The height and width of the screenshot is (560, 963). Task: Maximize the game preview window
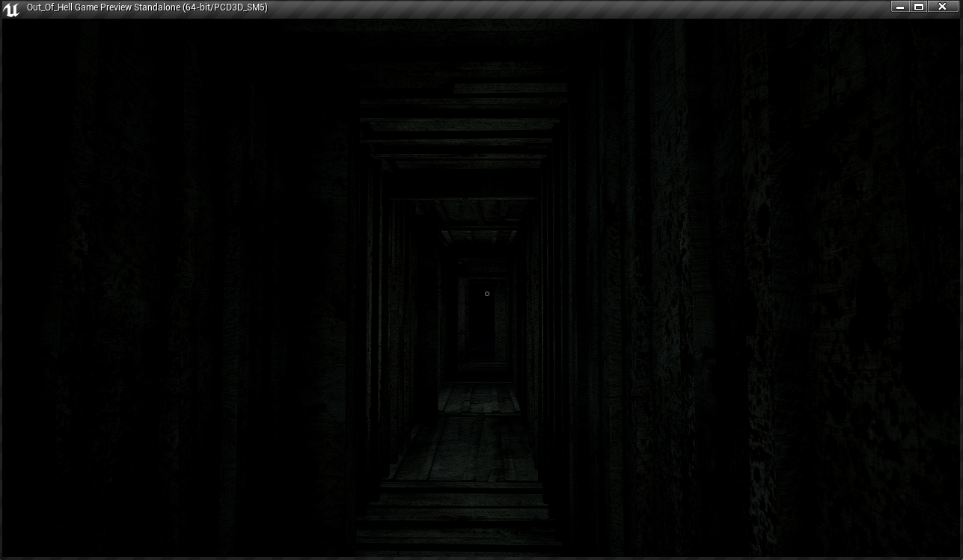[919, 7]
